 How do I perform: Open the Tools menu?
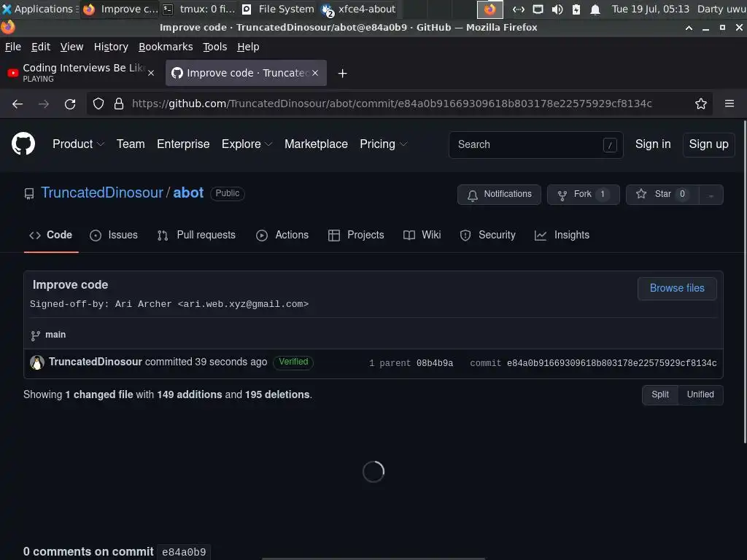[214, 47]
